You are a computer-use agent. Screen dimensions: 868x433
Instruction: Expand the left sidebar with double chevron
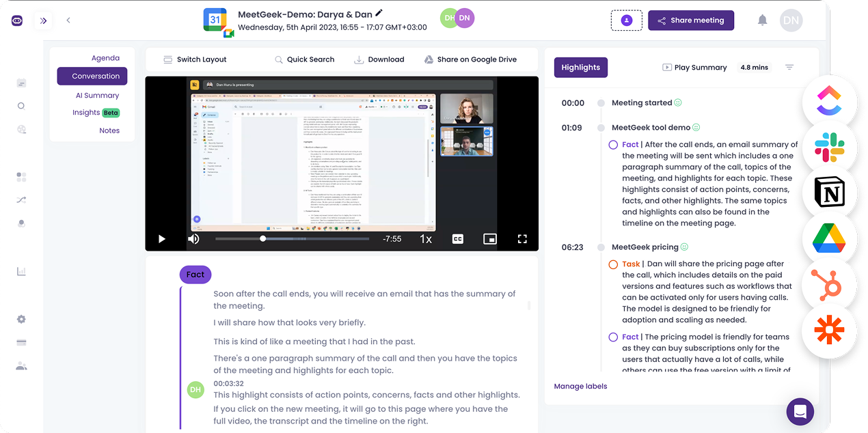(x=44, y=20)
